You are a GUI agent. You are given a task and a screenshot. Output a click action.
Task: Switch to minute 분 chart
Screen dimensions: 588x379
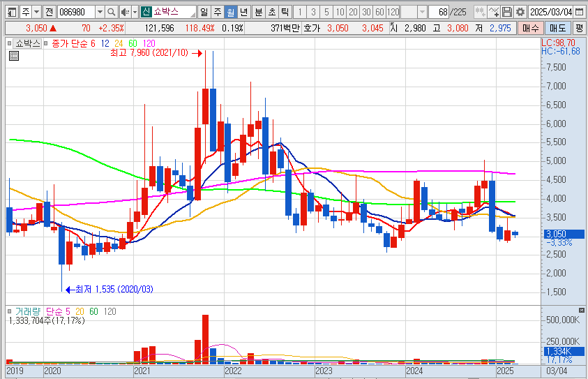point(259,13)
